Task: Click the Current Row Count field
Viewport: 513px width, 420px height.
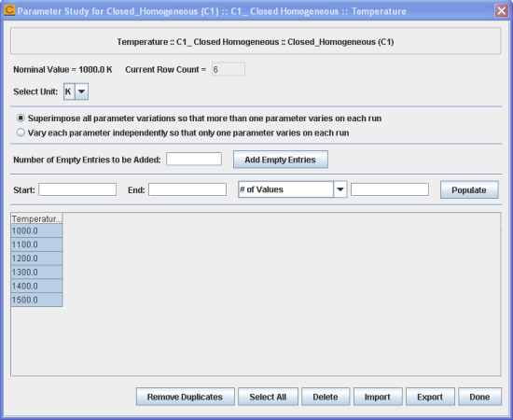Action: pyautogui.click(x=229, y=69)
